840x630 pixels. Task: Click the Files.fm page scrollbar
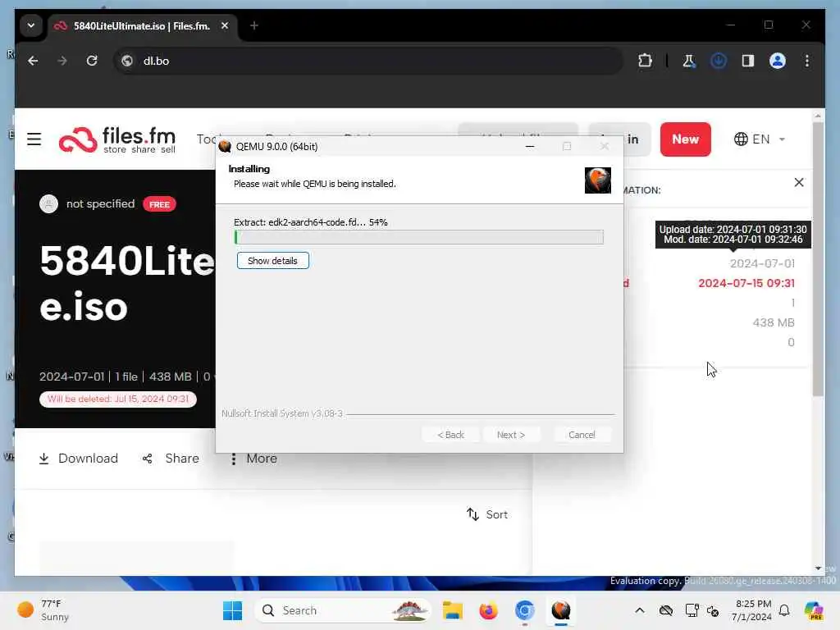click(818, 259)
